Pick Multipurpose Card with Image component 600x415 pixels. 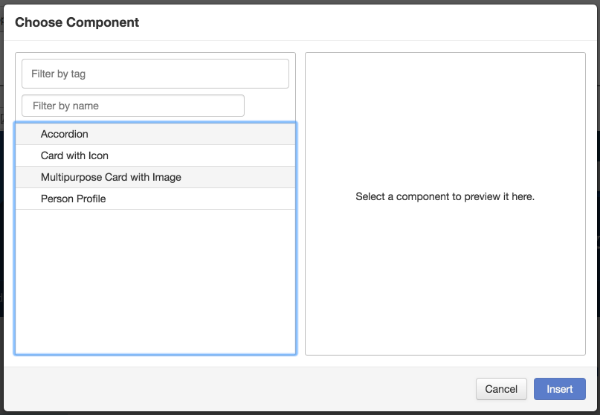point(155,177)
